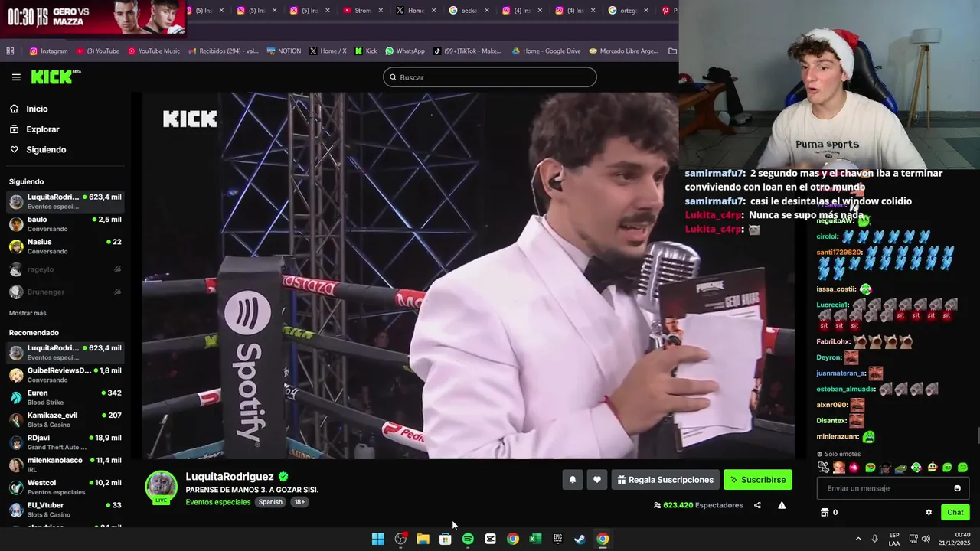Screen dimensions: 980x551
Task: Open the emoji picker in chat input
Action: point(957,488)
